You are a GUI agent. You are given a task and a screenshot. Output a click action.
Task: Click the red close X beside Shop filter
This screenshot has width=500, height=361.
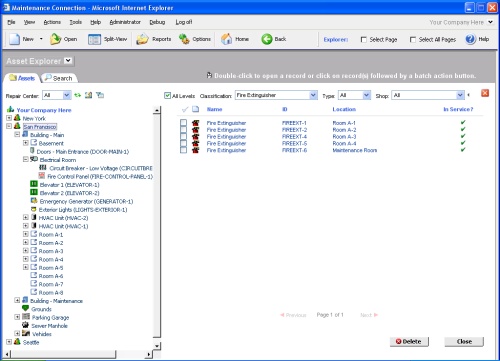485,93
